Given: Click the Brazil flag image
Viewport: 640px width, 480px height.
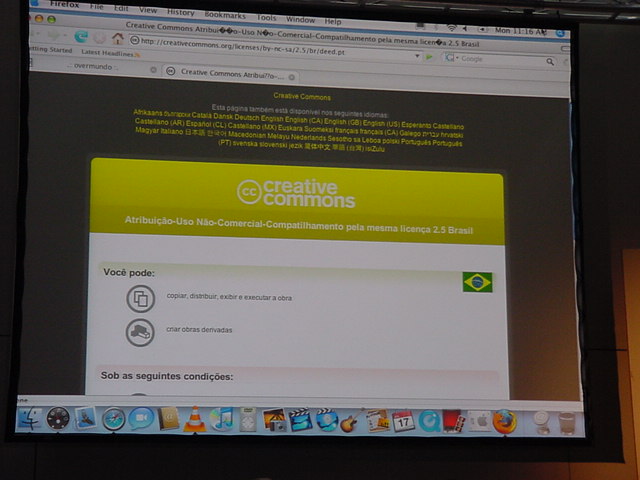Looking at the screenshot, I should pos(477,282).
